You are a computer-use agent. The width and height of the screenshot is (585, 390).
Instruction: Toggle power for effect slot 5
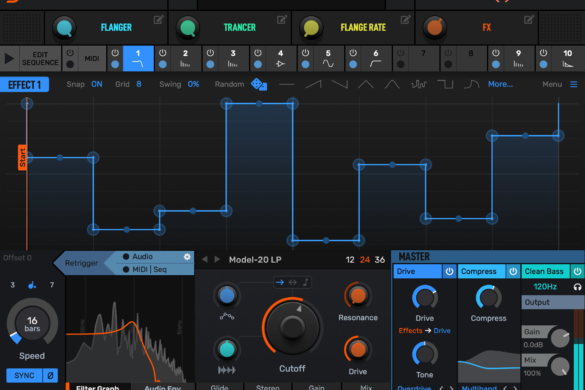pyautogui.click(x=306, y=53)
